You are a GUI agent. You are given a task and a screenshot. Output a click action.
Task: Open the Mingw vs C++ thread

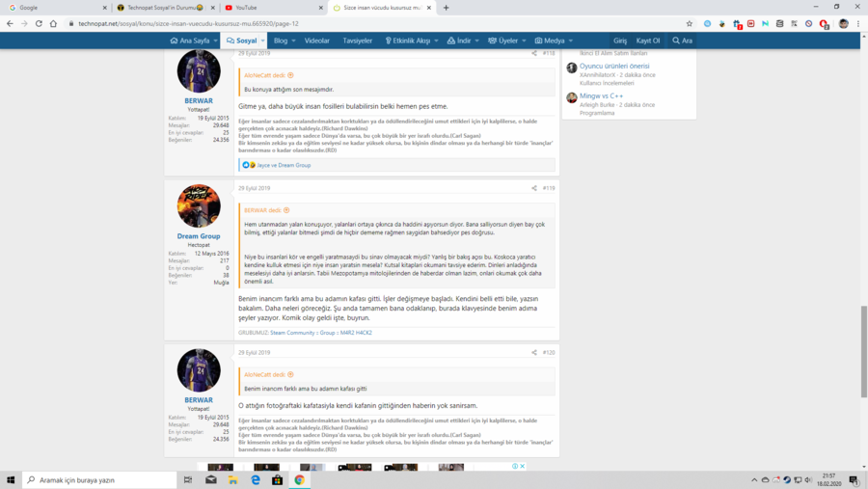601,95
